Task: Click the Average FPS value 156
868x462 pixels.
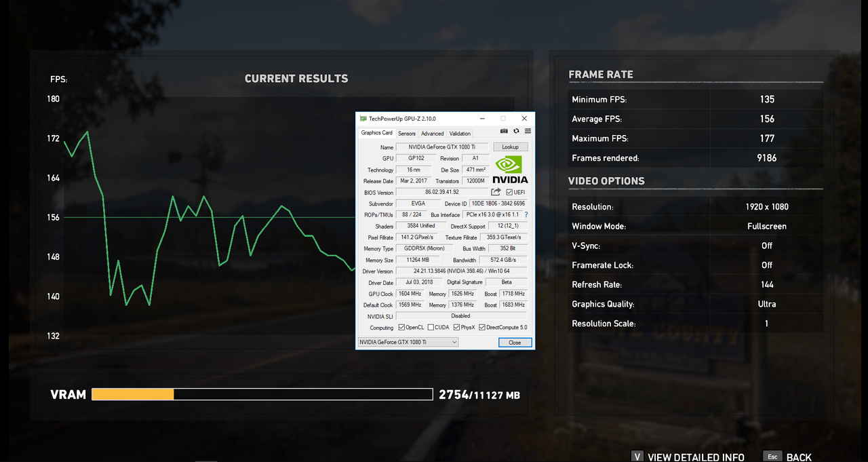Action: coord(767,119)
